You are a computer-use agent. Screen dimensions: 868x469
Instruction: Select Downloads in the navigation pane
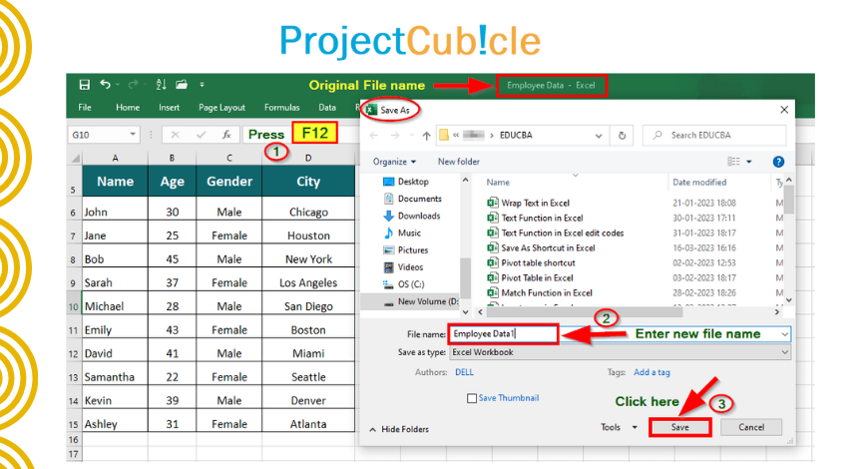tap(412, 216)
